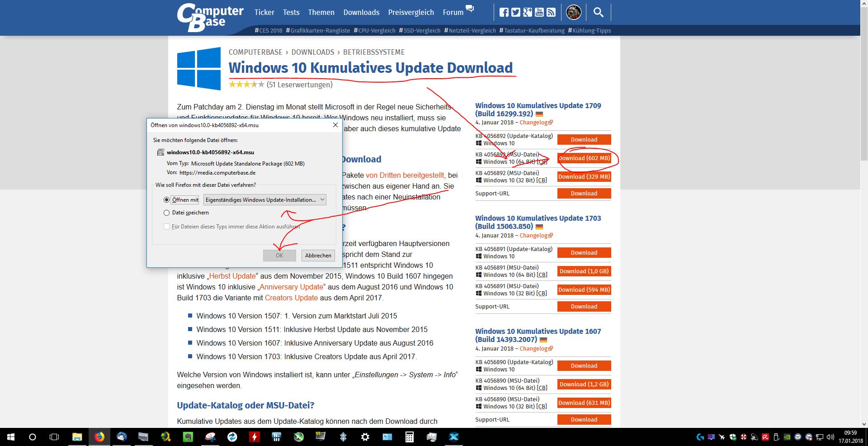Open the Forum menu item

453,12
